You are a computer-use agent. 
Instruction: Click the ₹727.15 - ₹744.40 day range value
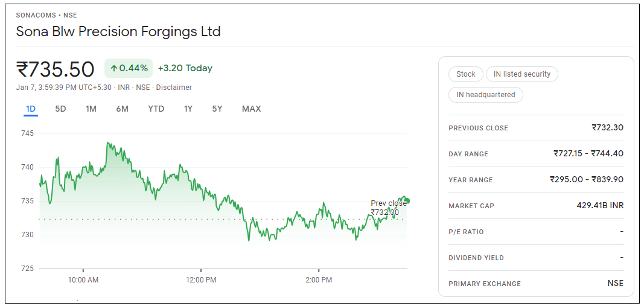[x=588, y=154]
